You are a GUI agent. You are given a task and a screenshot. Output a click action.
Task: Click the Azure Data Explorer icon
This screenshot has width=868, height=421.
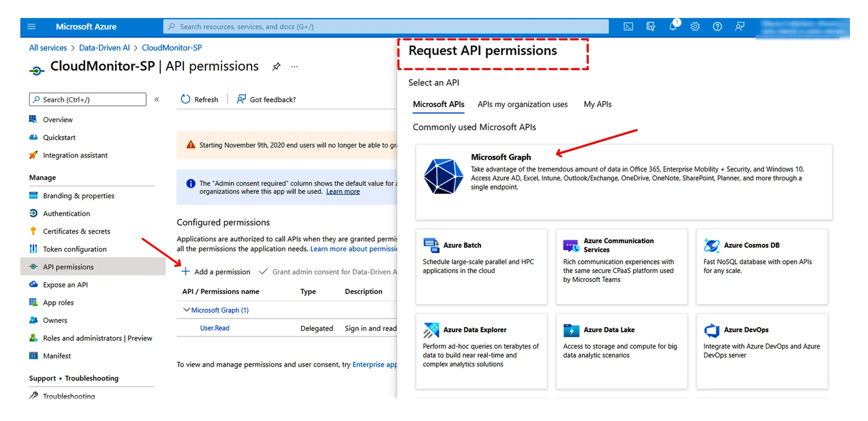click(431, 330)
